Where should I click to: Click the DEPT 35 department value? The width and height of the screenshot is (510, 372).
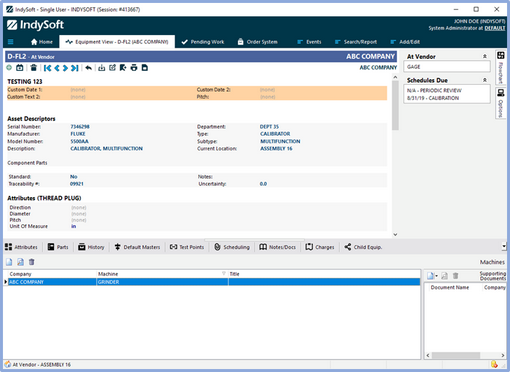click(269, 126)
